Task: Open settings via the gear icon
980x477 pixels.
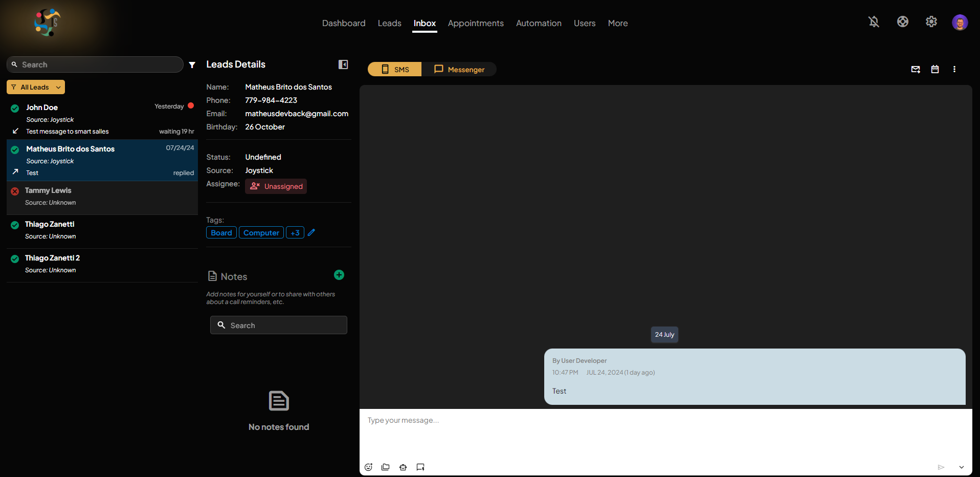Action: point(931,22)
